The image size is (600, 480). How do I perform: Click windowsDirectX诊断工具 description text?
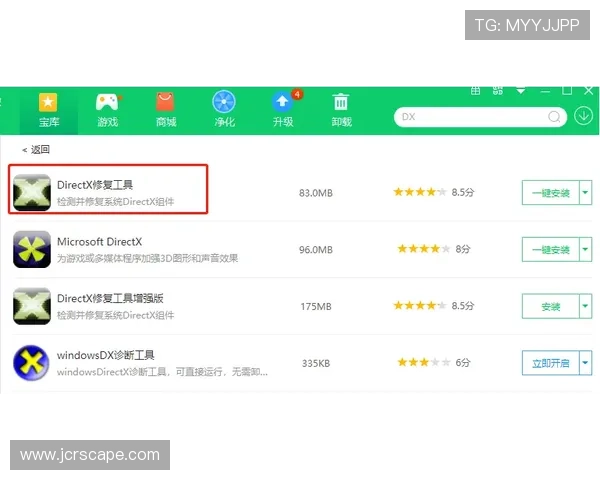tap(162, 372)
